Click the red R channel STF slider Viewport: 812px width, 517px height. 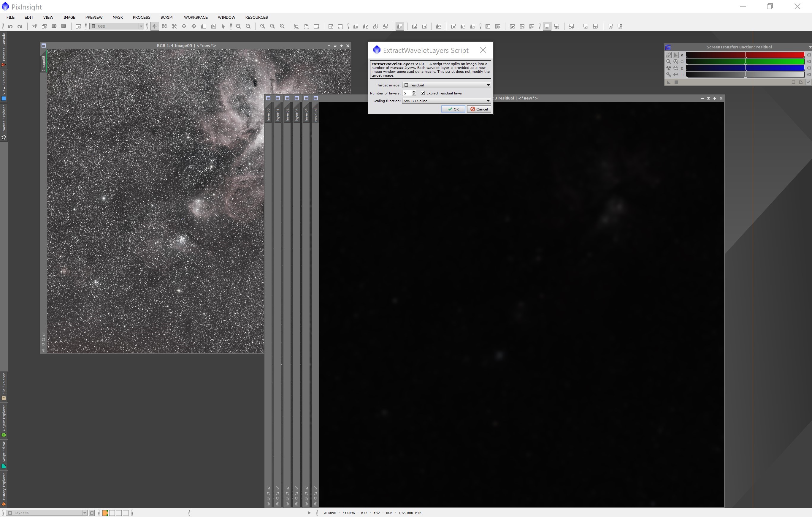point(745,55)
